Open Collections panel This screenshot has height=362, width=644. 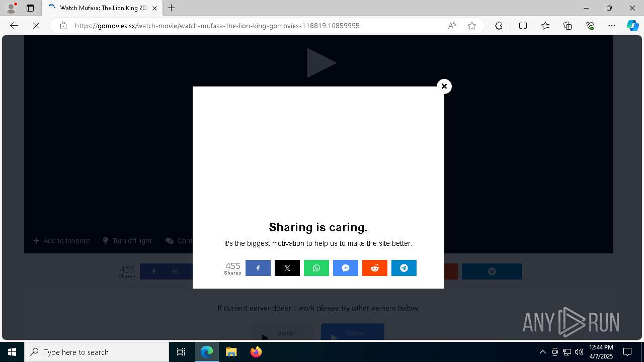(568, 26)
